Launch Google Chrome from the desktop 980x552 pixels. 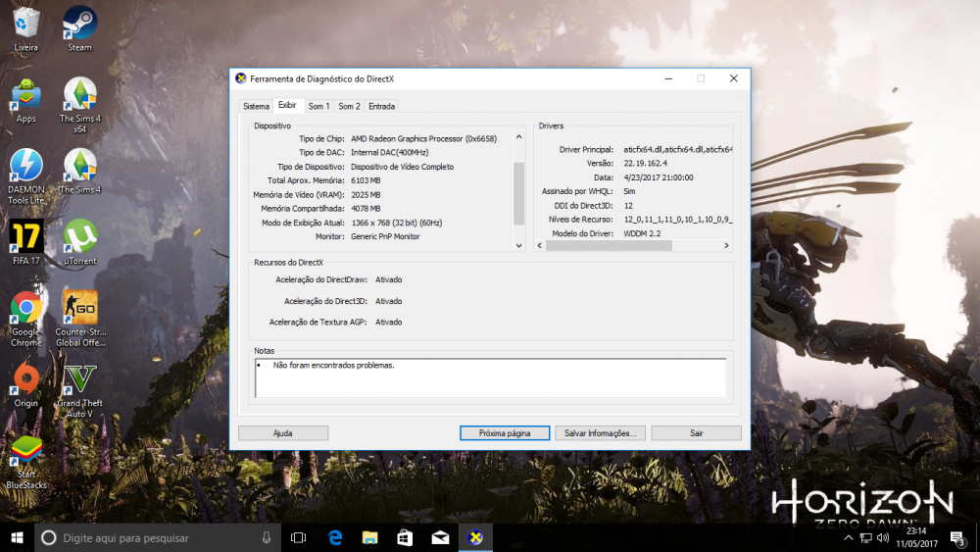(x=26, y=309)
